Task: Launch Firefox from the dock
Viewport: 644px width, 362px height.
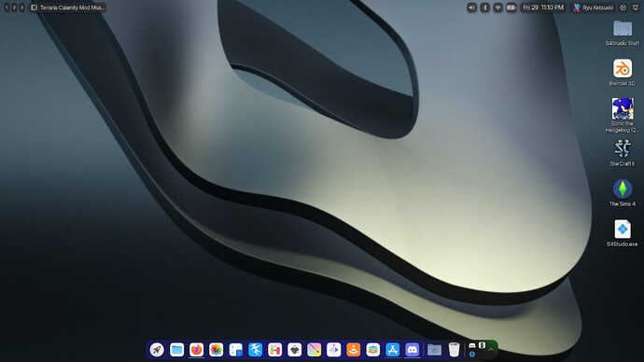Action: [196, 350]
